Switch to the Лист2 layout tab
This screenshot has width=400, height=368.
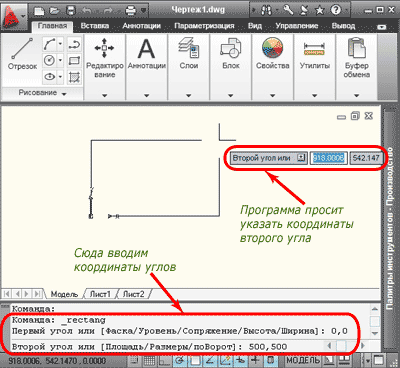pos(133,294)
